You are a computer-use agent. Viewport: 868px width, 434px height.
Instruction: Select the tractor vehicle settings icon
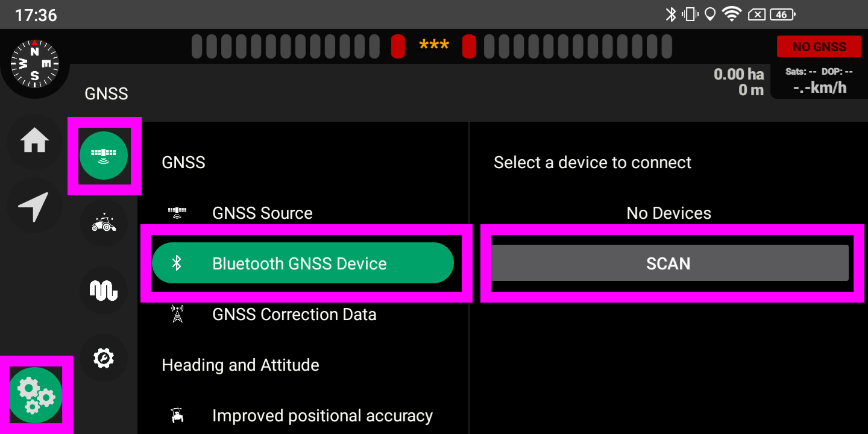pyautogui.click(x=104, y=224)
